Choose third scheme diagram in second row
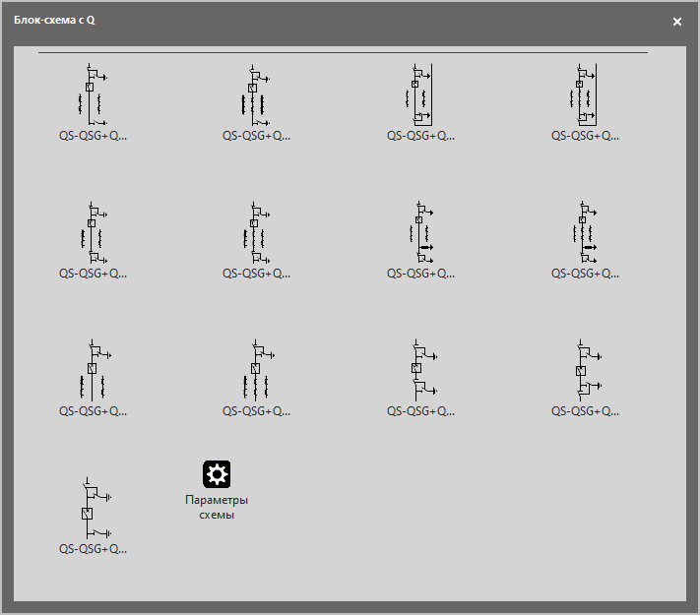Viewport: 700px width, 615px height. click(x=420, y=232)
